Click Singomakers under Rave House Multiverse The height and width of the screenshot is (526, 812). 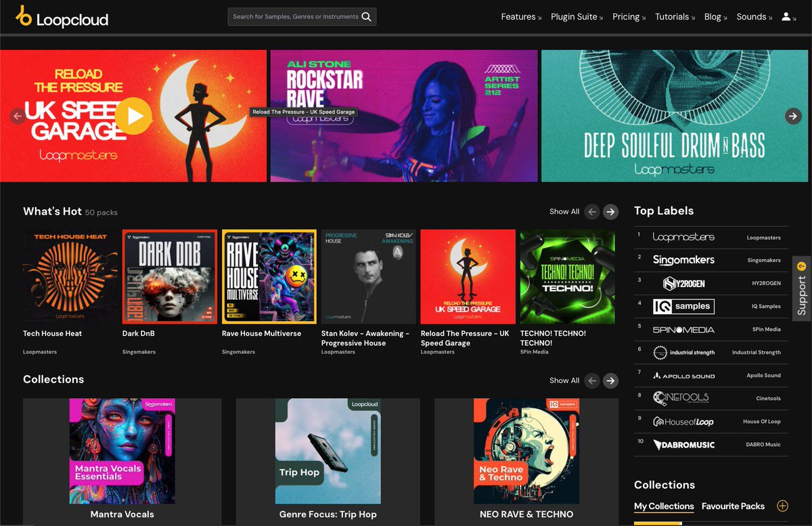(x=238, y=352)
